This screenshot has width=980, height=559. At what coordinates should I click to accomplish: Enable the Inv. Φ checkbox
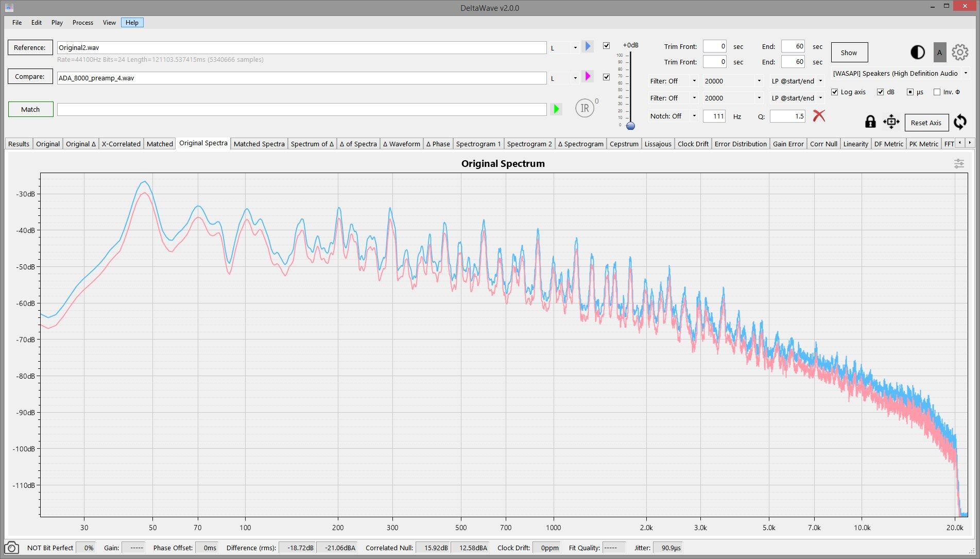[937, 92]
